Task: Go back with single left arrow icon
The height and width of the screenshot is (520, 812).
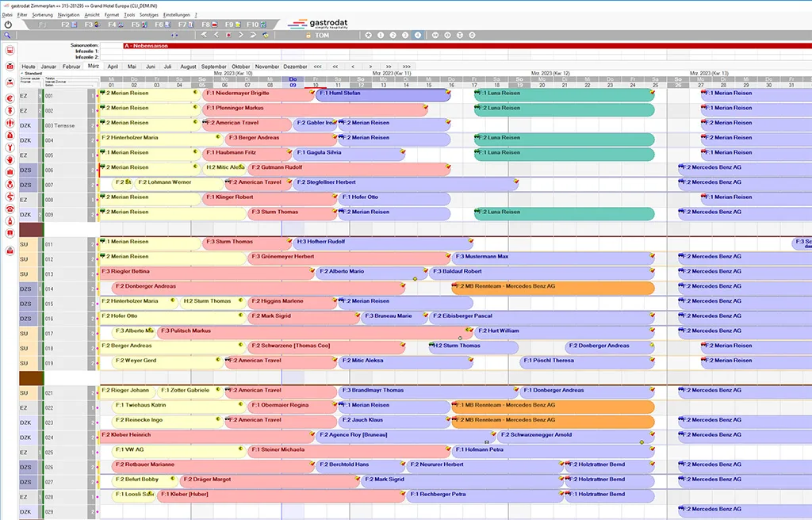Action: pos(216,35)
